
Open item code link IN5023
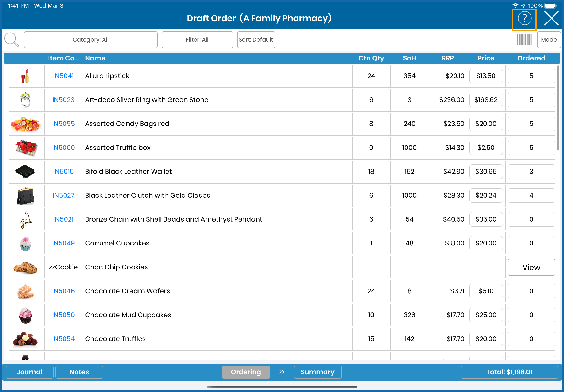point(63,100)
